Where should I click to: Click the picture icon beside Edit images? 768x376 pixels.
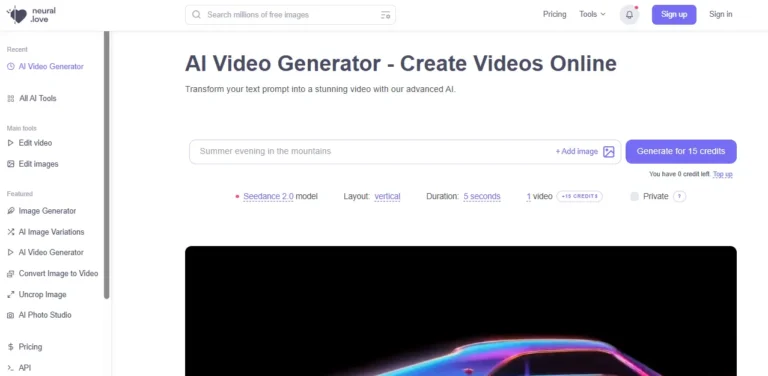tap(11, 164)
